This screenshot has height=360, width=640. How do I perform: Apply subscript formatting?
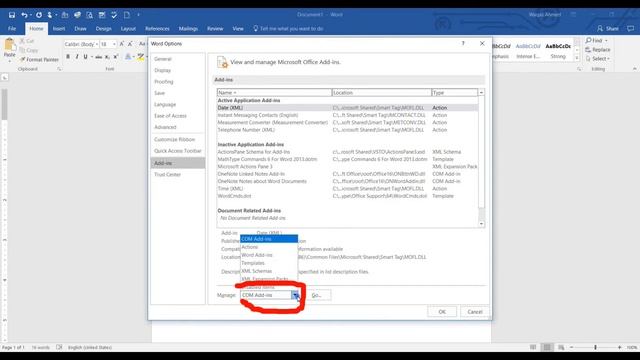[x=107, y=57]
